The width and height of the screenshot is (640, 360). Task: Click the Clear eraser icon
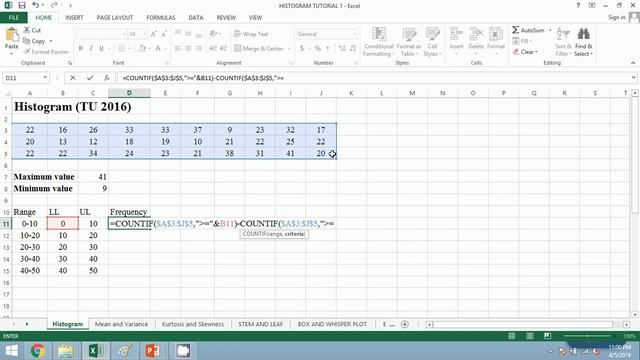[516, 52]
